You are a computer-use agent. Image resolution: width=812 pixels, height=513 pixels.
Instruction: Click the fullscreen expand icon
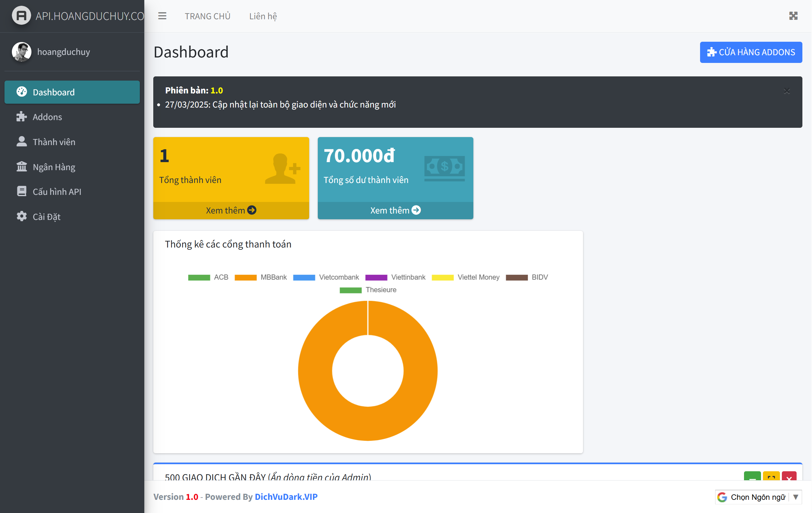[x=793, y=16]
